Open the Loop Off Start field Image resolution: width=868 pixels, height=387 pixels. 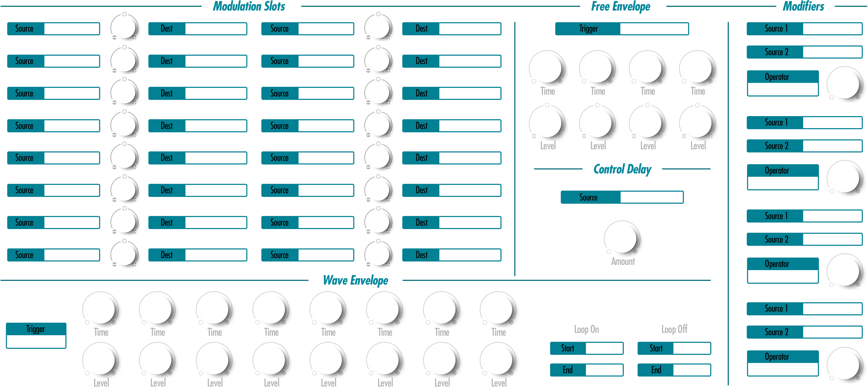tap(674, 348)
